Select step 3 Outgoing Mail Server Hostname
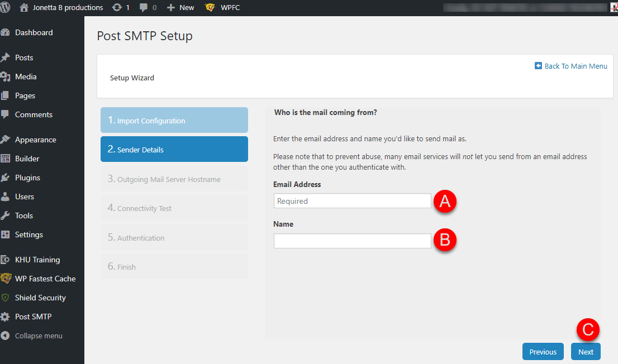Screen dimensions: 618x364 pos(174,179)
